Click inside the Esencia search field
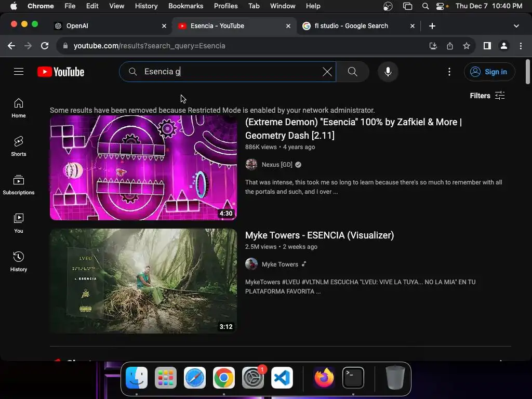The image size is (532, 399). point(228,72)
